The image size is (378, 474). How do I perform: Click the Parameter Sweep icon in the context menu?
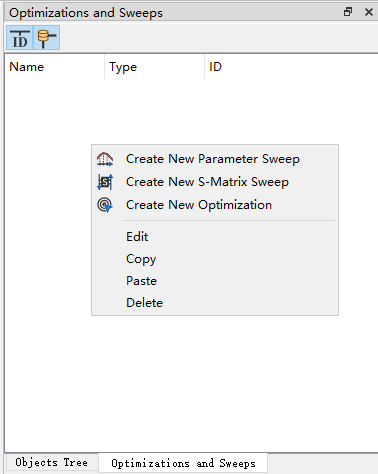tap(105, 159)
